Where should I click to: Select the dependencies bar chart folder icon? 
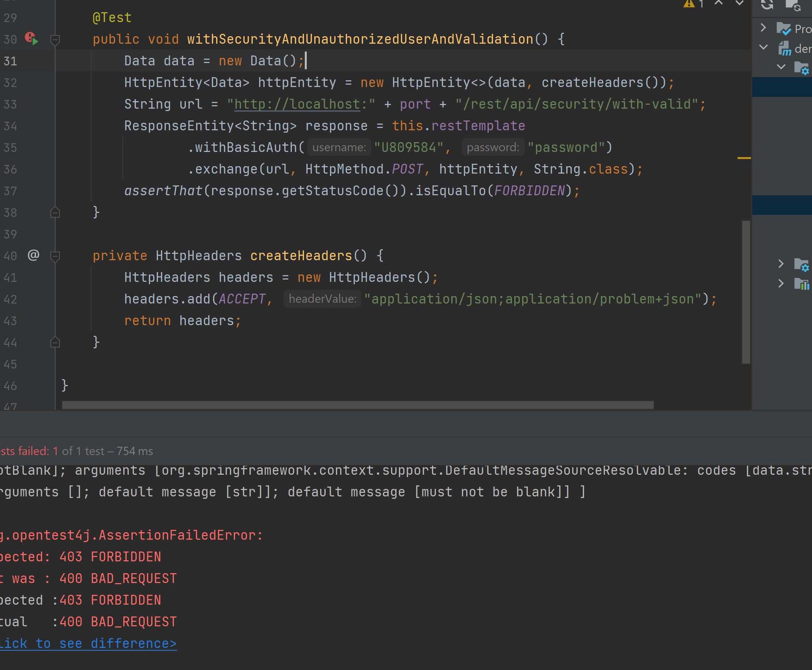coord(801,284)
